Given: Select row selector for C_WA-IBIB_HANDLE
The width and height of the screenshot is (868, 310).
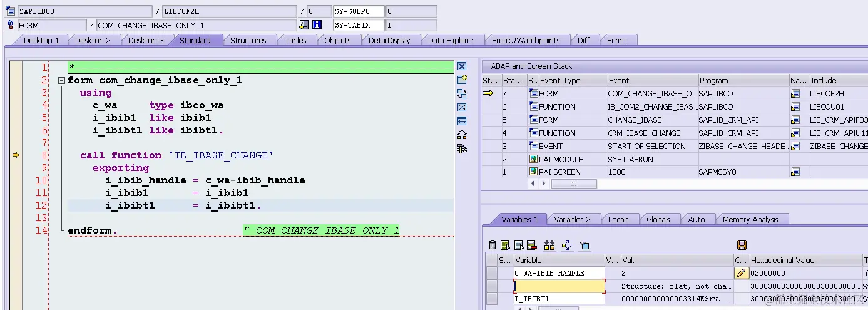Looking at the screenshot, I should (491, 273).
